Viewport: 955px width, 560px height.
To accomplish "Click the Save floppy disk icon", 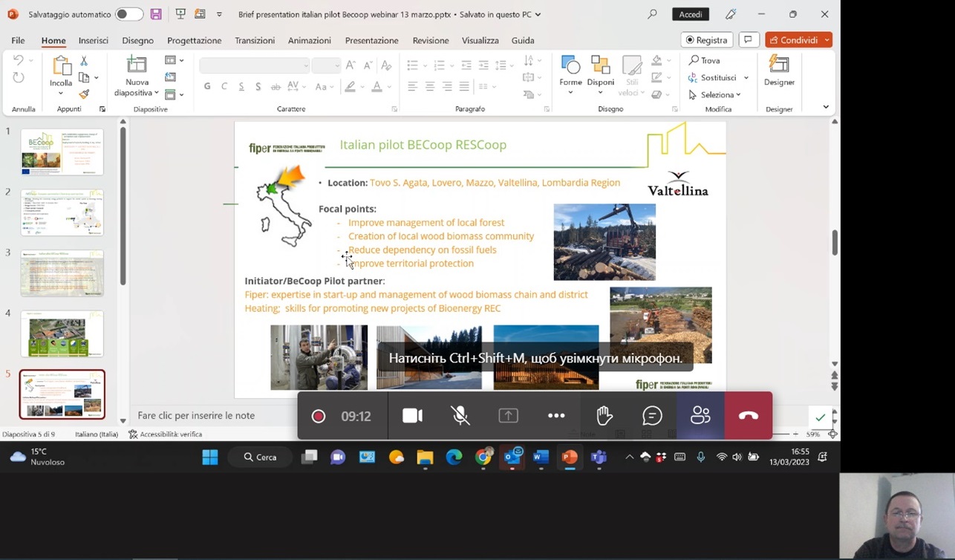I will (x=155, y=14).
